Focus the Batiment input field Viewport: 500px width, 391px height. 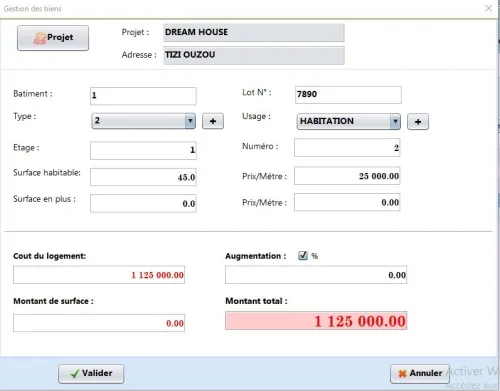point(143,96)
